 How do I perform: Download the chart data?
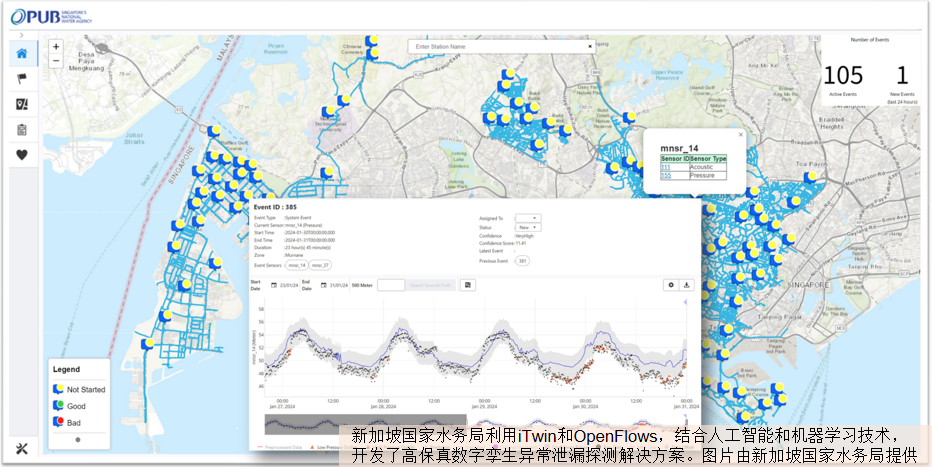tap(687, 285)
